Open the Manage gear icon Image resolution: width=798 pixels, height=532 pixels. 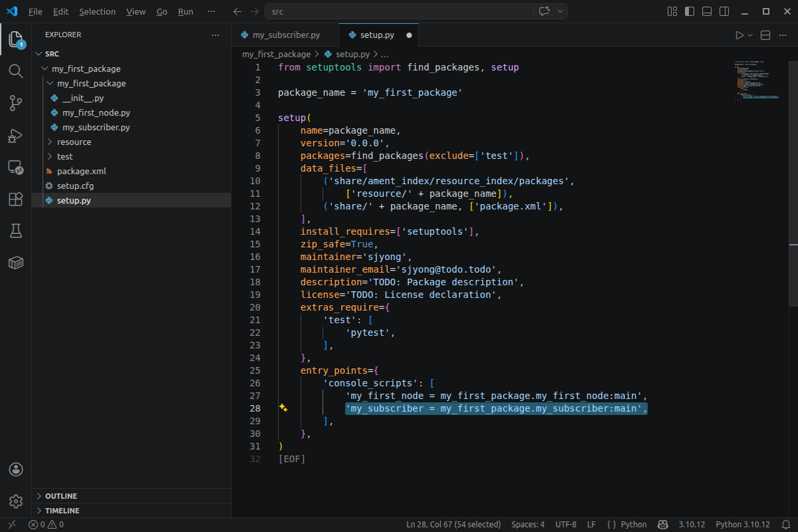(x=16, y=501)
